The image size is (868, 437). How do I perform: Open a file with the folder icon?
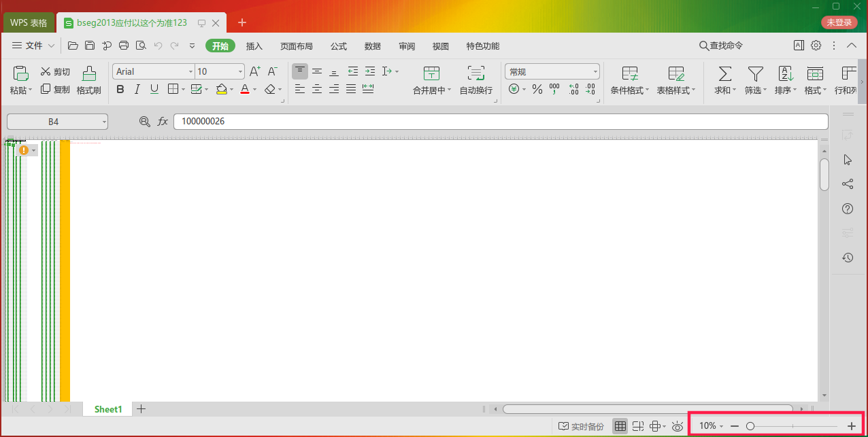(x=72, y=46)
